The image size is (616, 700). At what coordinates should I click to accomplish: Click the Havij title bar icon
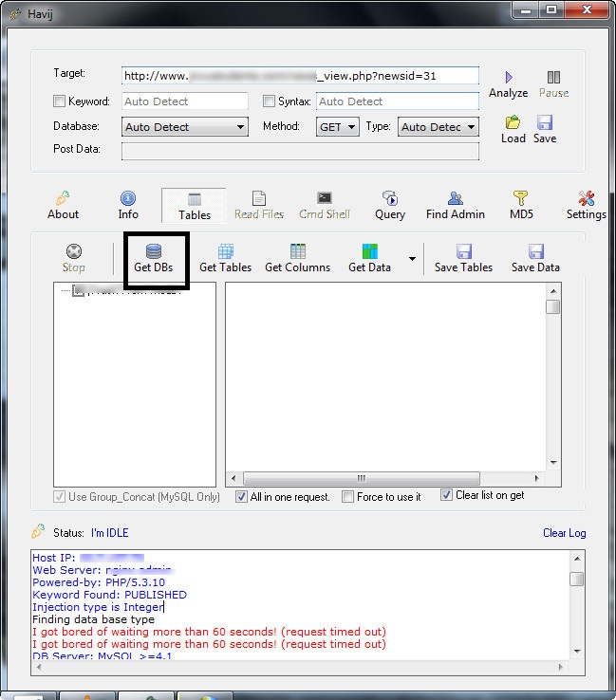[x=16, y=14]
